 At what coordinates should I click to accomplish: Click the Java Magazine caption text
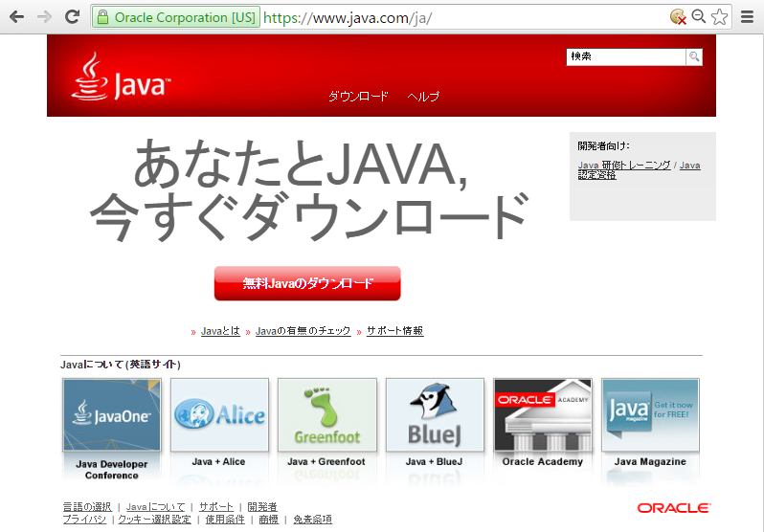(650, 462)
